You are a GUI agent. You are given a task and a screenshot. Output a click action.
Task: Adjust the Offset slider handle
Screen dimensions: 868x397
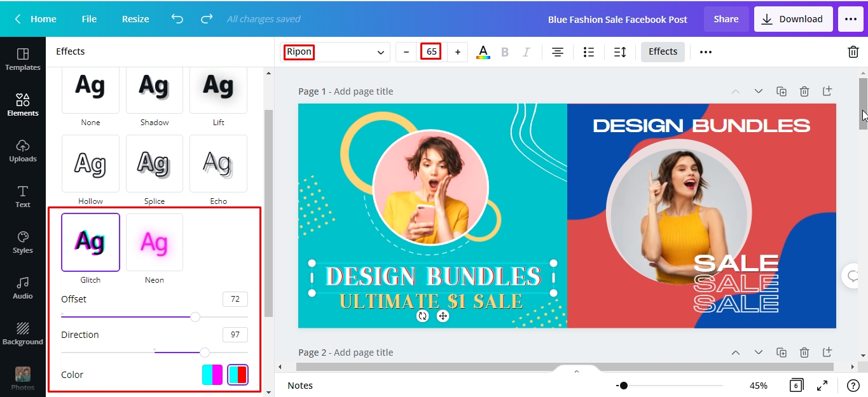pos(195,316)
